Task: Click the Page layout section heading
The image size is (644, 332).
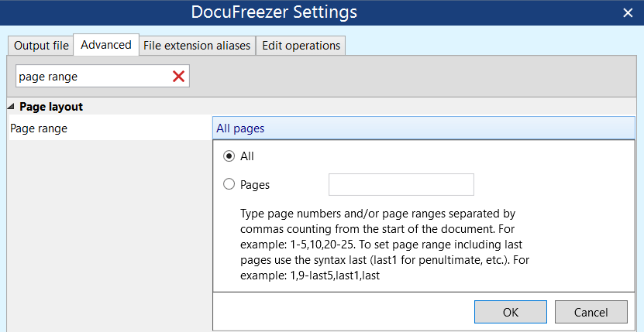Action: click(x=51, y=107)
